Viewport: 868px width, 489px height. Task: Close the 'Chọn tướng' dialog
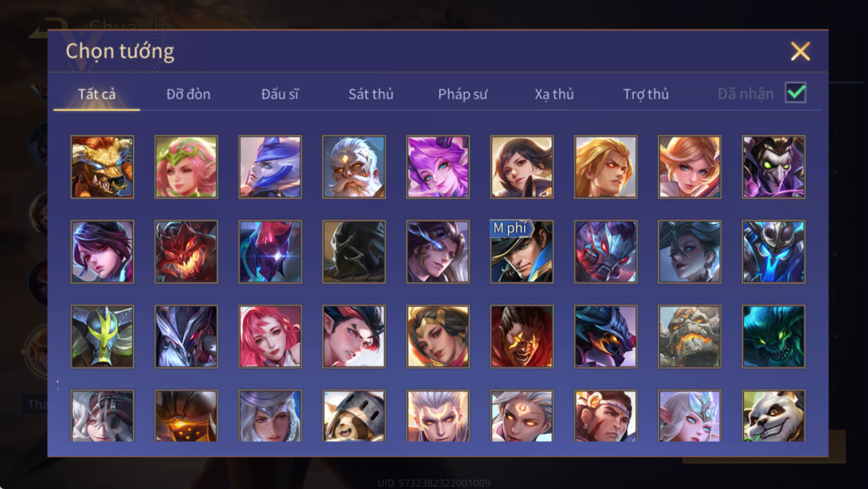click(x=800, y=51)
